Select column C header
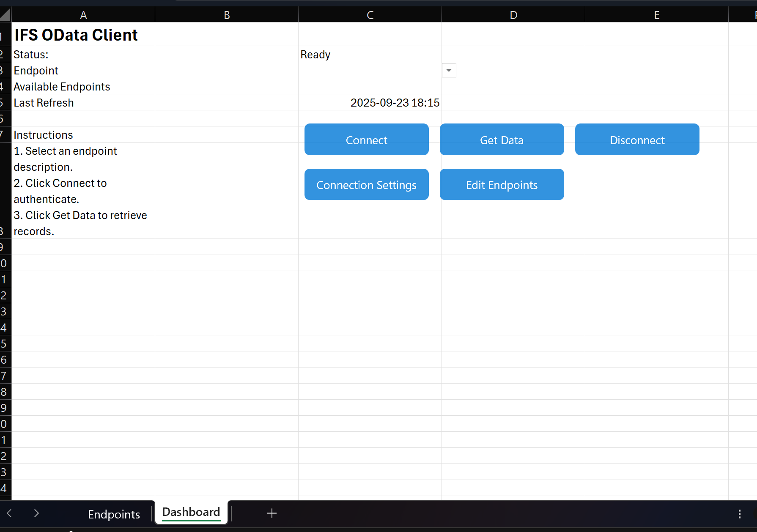The width and height of the screenshot is (757, 532). pos(370,15)
